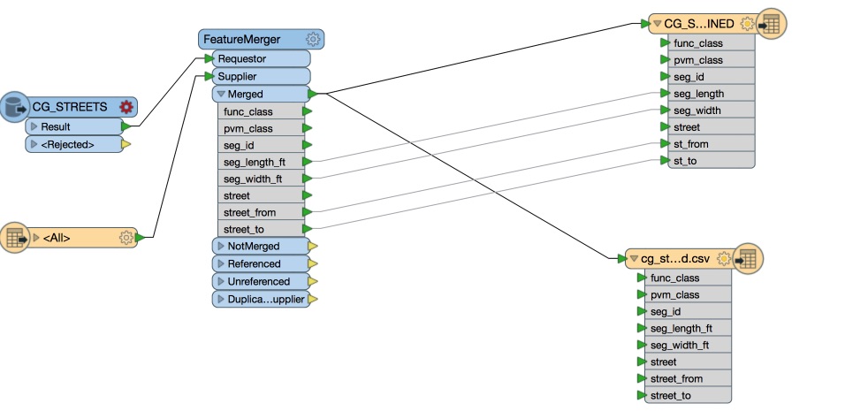The height and width of the screenshot is (419, 868).
Task: Click the CG_S...INED writer table icon
Action: tap(770, 24)
